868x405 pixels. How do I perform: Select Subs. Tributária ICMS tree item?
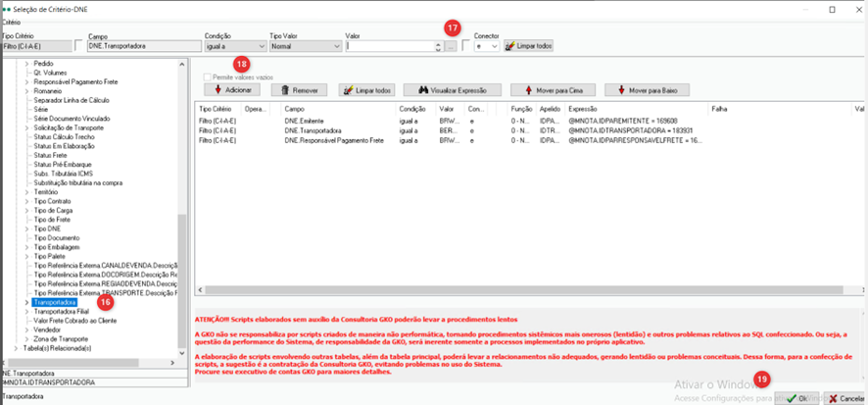[65, 174]
